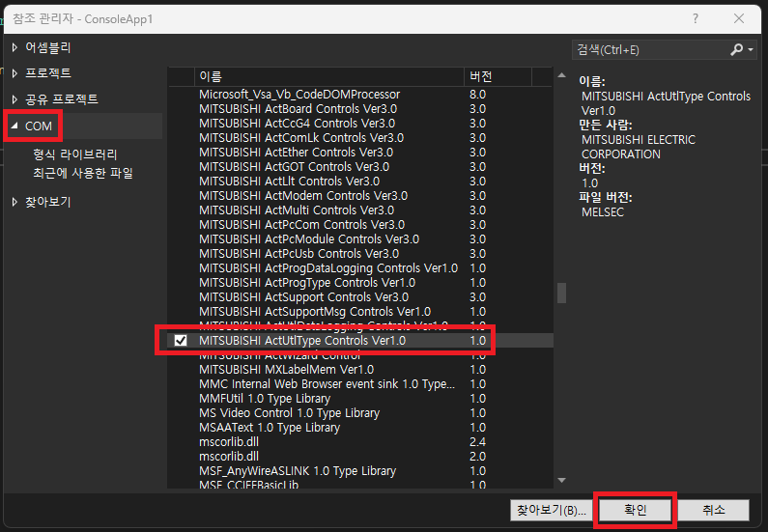Select MITSUBISHI MXLabelMem Ver1.0 row
The width and height of the screenshot is (768, 532).
[360, 369]
